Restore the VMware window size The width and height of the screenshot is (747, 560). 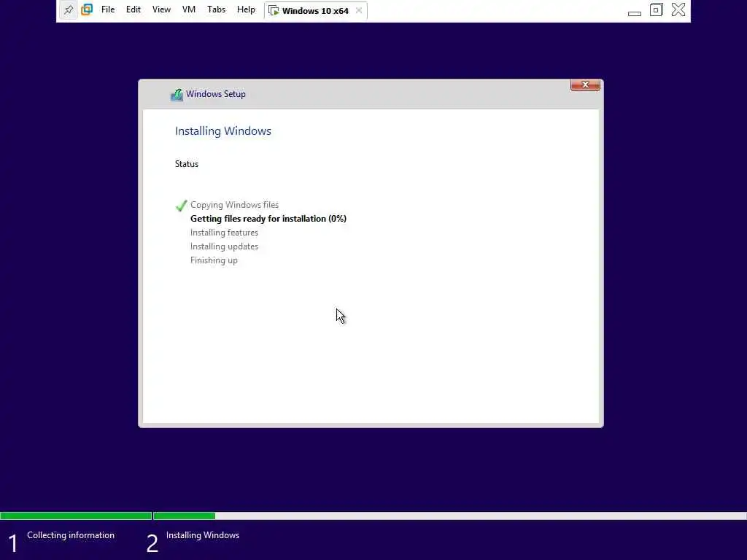657,10
